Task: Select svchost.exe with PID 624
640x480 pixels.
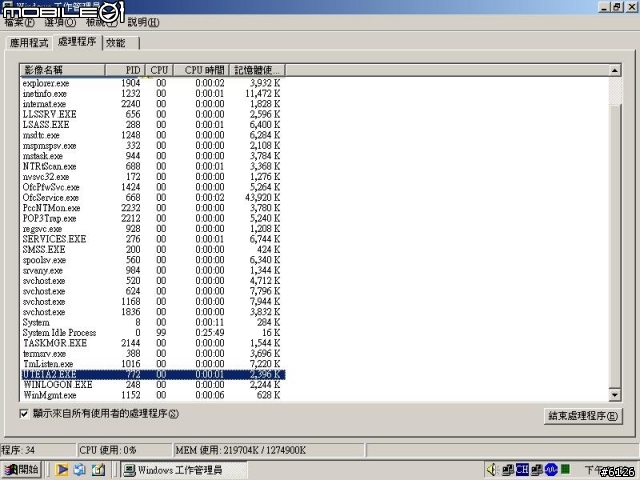Action: tap(152, 291)
